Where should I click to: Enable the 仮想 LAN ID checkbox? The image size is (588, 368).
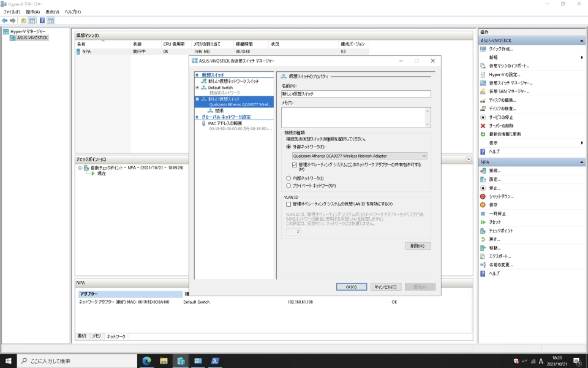288,204
